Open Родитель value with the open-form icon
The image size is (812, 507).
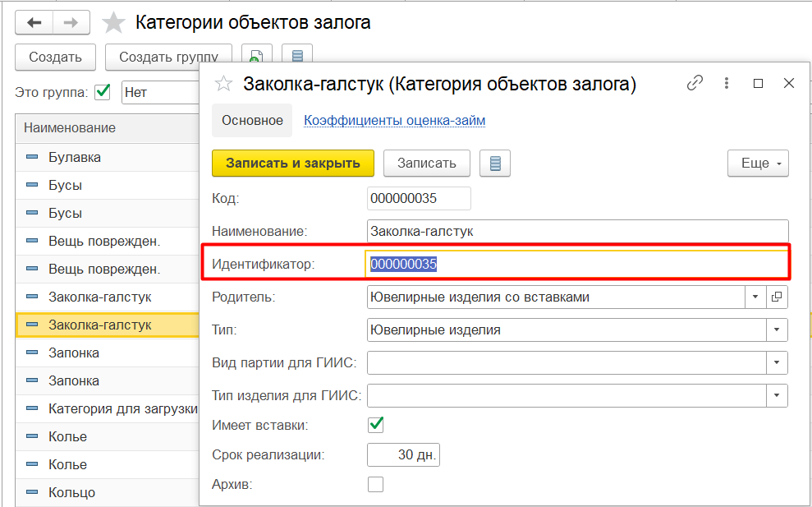tap(777, 297)
